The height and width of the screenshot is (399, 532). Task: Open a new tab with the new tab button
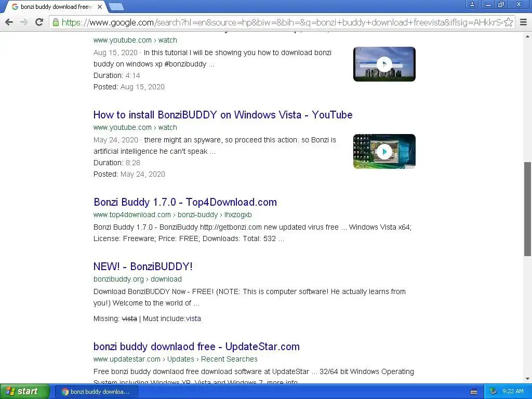(116, 6)
